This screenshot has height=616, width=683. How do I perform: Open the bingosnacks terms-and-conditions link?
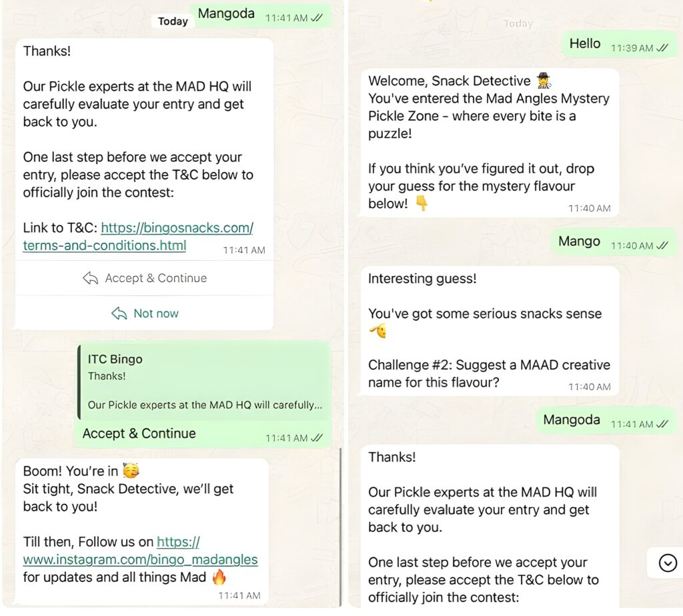[137, 237]
